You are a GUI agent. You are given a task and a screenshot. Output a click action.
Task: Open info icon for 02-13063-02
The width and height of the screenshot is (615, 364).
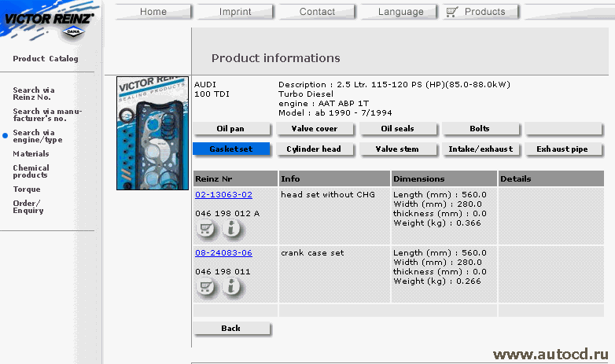pyautogui.click(x=231, y=228)
